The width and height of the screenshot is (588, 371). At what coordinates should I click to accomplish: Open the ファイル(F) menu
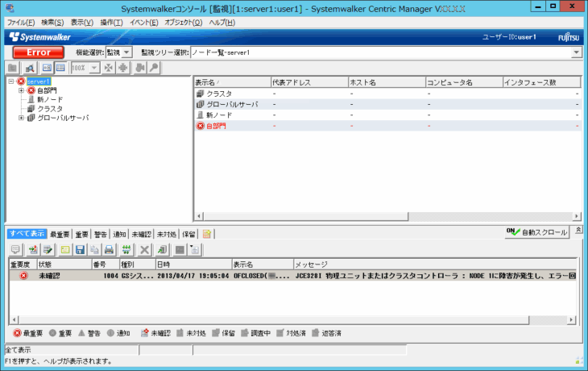(21, 23)
